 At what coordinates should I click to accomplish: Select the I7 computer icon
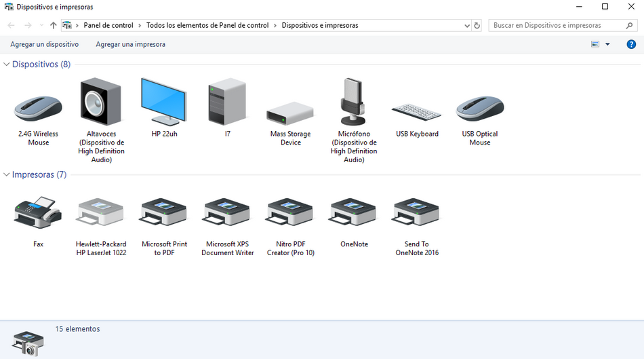coord(227,103)
